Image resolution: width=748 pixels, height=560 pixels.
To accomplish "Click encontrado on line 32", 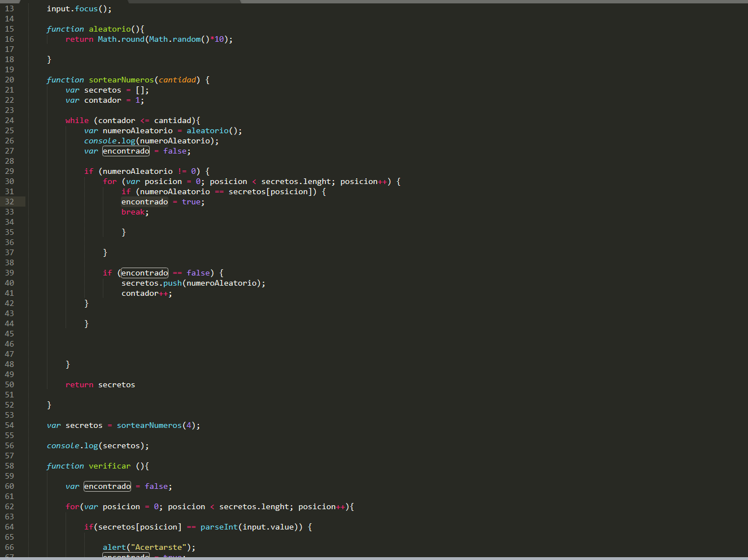I will [x=145, y=202].
